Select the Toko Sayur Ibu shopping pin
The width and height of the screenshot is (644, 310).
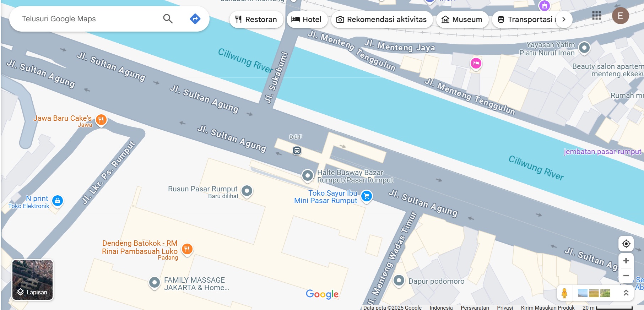tap(367, 196)
